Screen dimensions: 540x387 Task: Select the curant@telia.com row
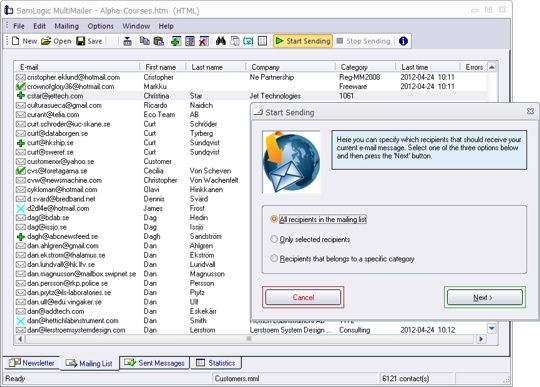click(131, 115)
